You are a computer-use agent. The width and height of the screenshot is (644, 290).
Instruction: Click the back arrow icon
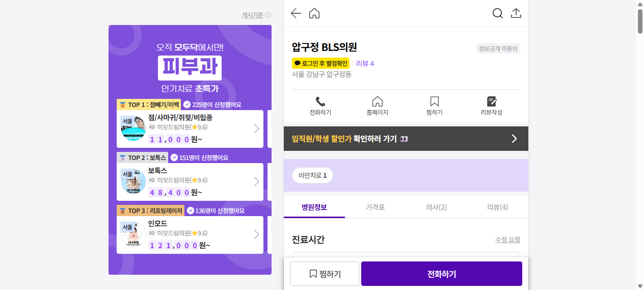[296, 13]
